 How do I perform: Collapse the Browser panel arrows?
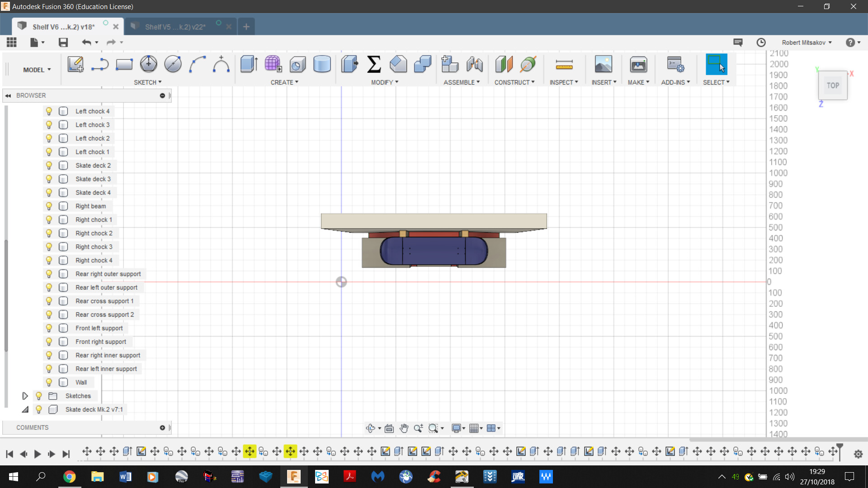point(8,95)
